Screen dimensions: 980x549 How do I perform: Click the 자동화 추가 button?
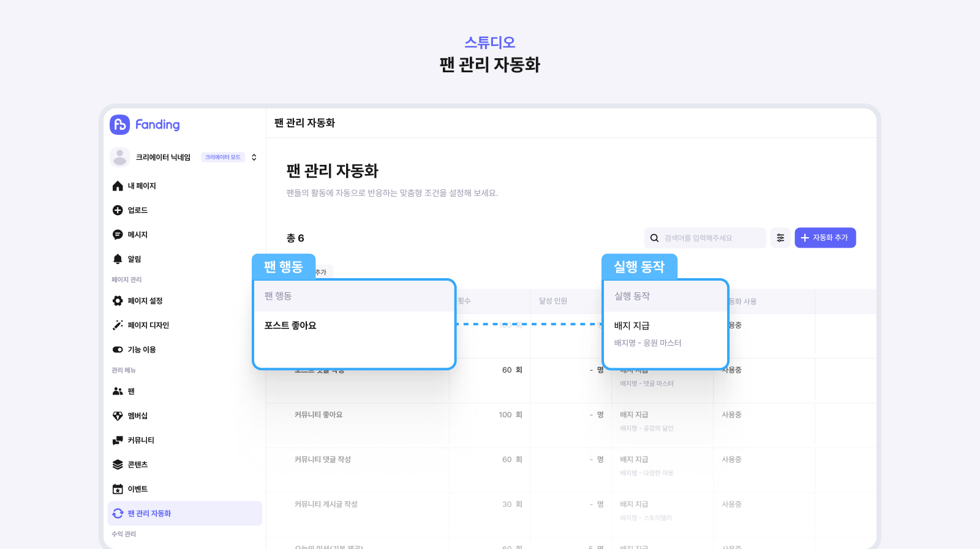coord(825,238)
